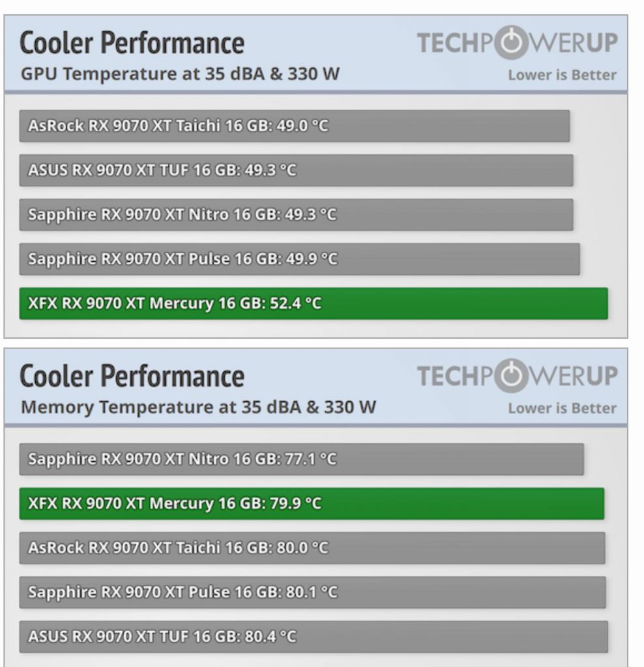Select the green XFX Mercury 79.9 °C bar
Viewport: 644px width, 667px height.
point(312,504)
